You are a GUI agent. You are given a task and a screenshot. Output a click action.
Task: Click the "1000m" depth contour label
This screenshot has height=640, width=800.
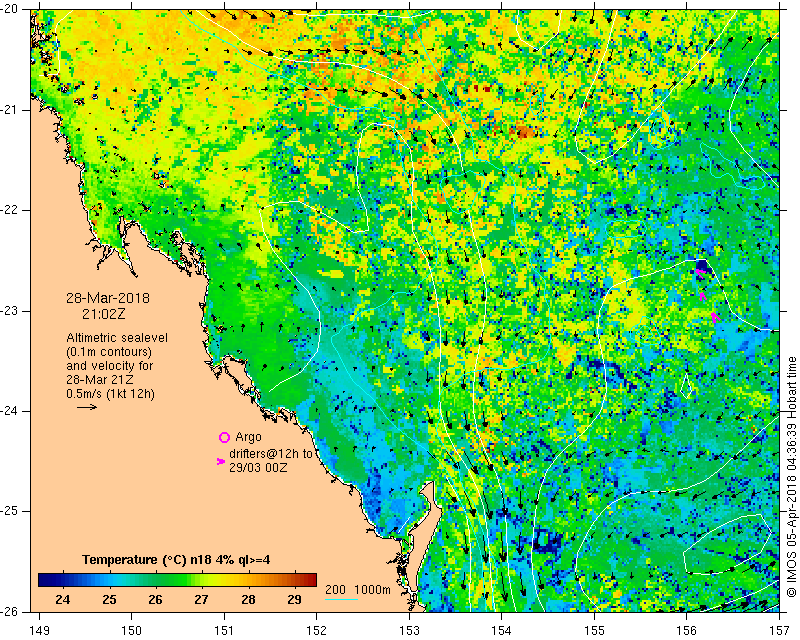(372, 589)
